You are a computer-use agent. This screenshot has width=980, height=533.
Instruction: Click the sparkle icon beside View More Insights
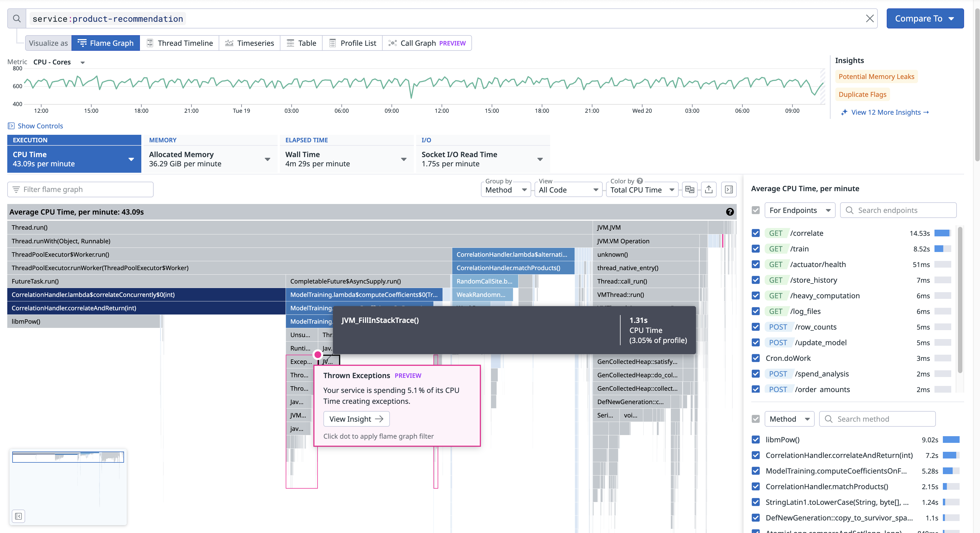click(844, 112)
